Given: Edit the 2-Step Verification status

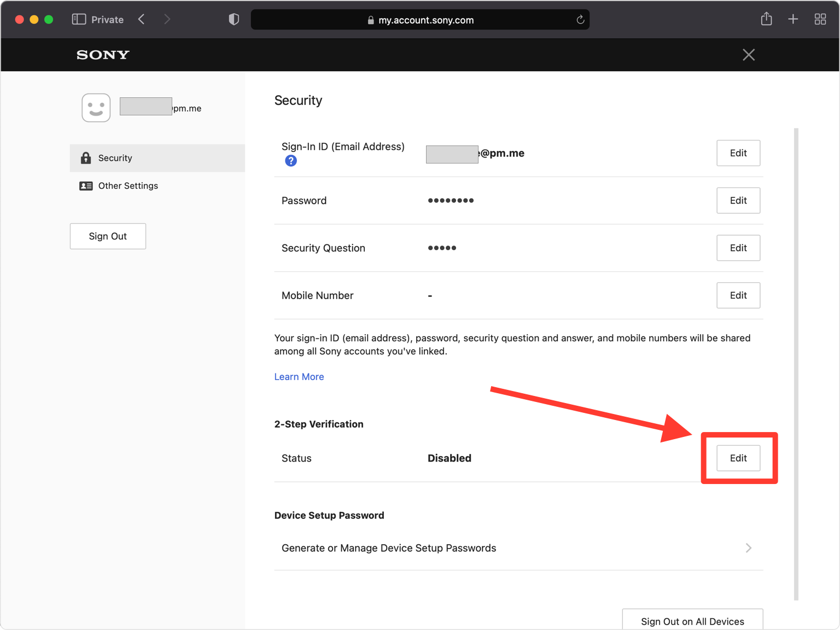Looking at the screenshot, I should tap(738, 458).
